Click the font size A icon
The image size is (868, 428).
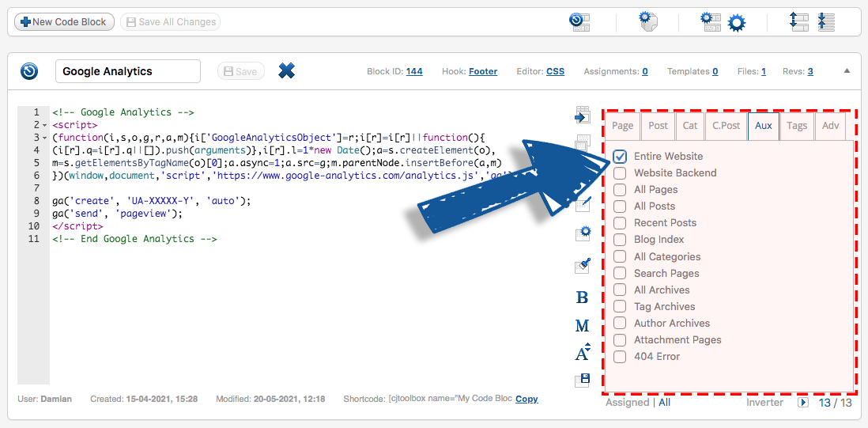point(583,353)
